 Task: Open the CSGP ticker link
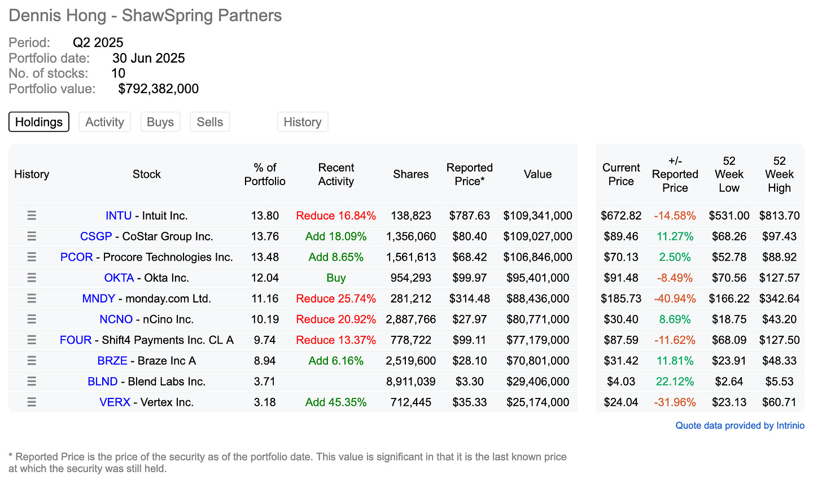96,236
